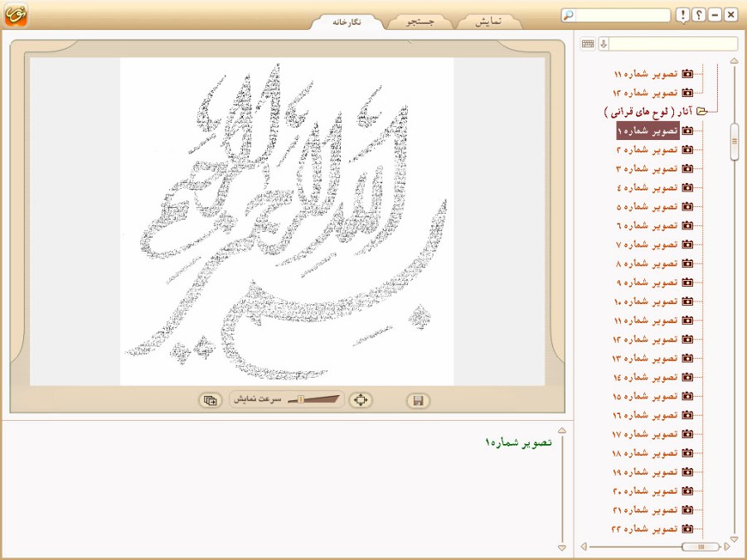Click the up arrow of the description panel scrollbar
Screen dimensions: 747x560
pos(562,431)
